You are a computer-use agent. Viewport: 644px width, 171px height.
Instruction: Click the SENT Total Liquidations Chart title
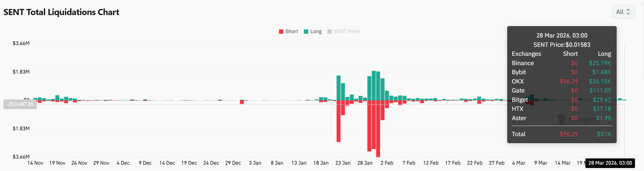click(x=61, y=12)
